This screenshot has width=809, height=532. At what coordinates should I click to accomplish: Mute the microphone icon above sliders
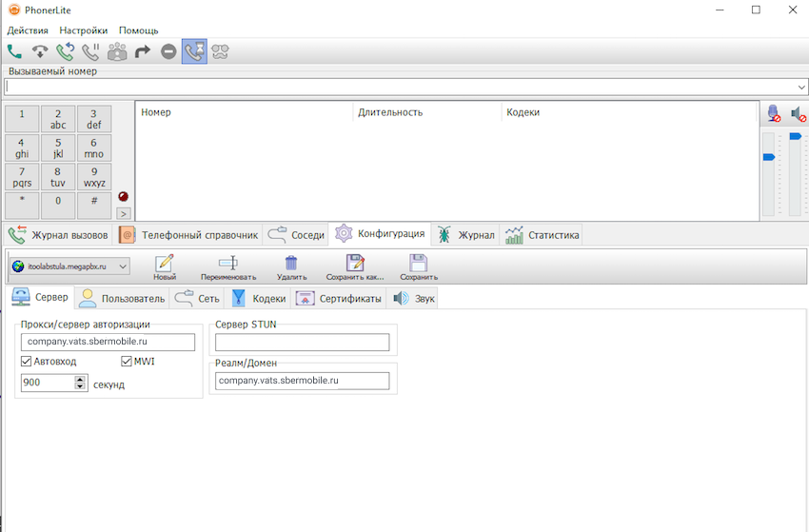774,113
